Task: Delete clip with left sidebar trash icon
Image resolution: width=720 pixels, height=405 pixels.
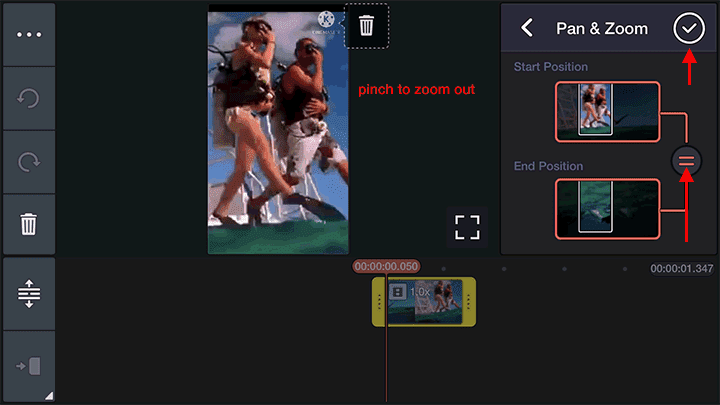Action: (29, 225)
